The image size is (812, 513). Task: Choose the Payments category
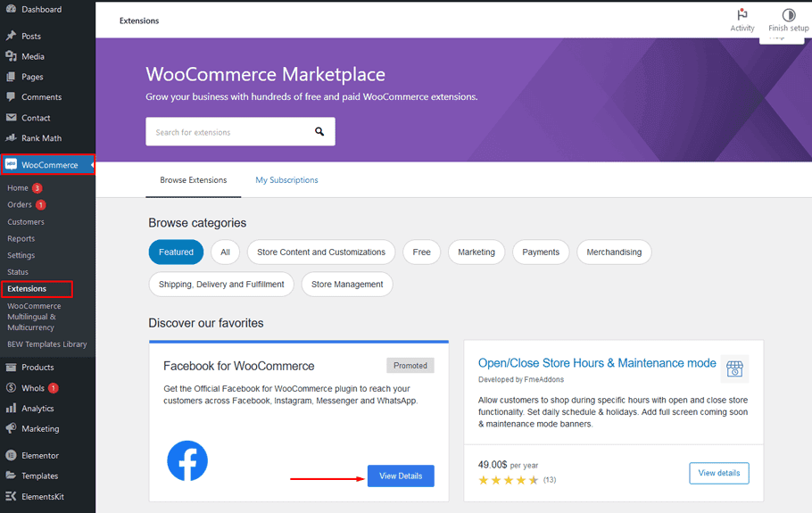[x=541, y=252]
